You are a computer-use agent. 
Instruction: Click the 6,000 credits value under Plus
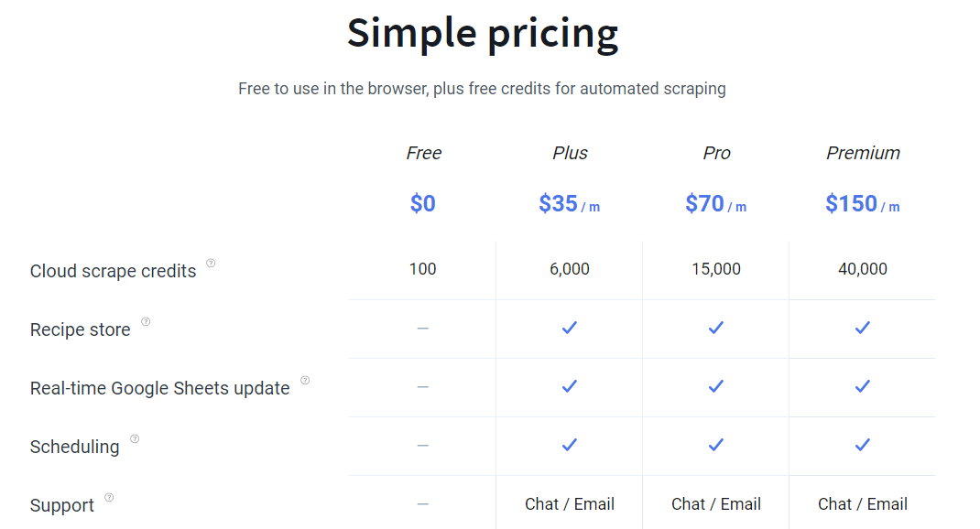[570, 269]
